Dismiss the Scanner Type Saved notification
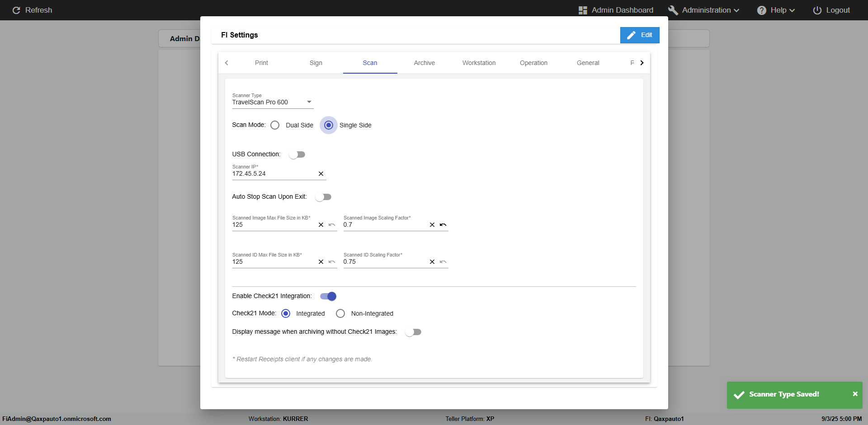 [x=855, y=394]
